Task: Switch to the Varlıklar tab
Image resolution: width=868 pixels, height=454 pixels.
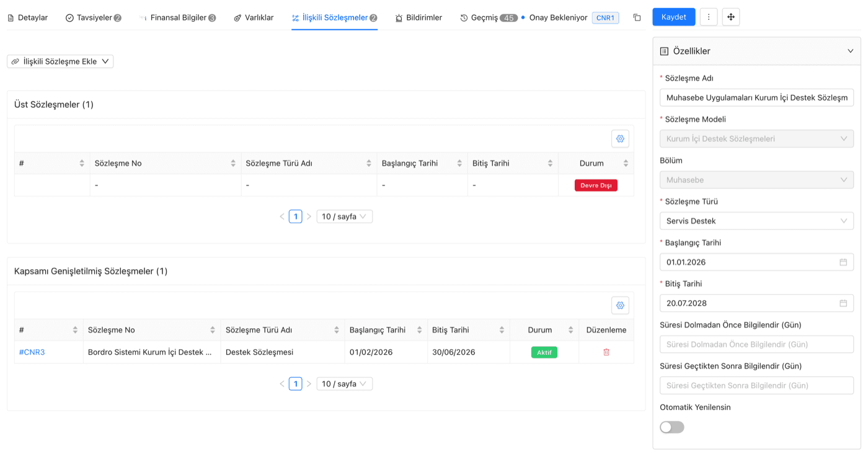Action: click(254, 17)
